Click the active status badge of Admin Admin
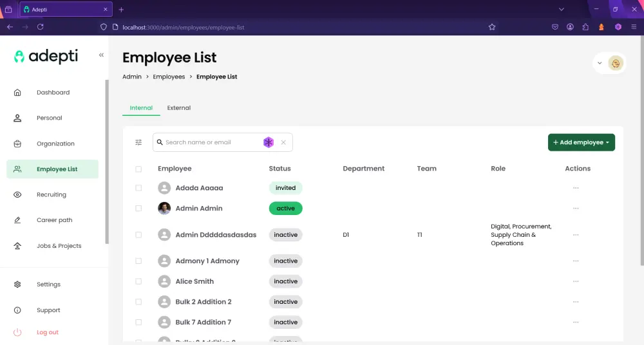 point(285,209)
